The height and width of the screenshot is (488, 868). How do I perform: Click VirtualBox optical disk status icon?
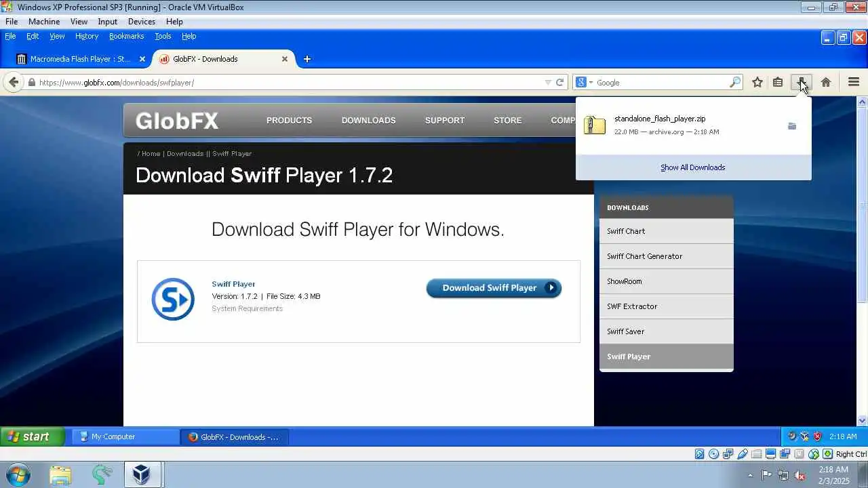click(714, 454)
